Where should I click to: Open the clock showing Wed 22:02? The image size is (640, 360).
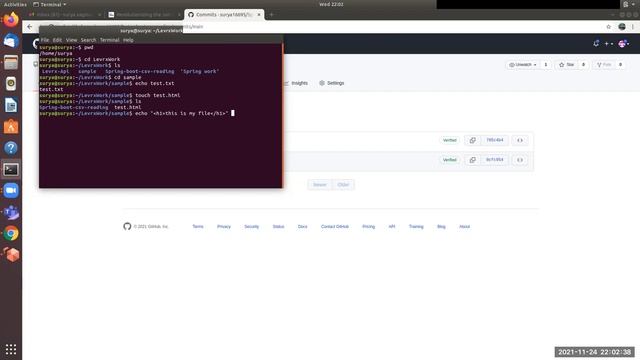331,4
